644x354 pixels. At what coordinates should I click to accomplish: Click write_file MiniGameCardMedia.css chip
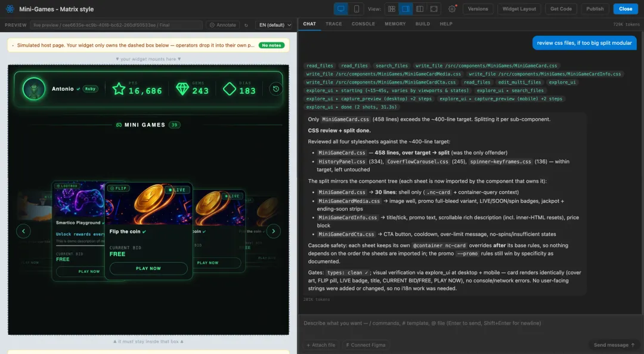click(383, 74)
